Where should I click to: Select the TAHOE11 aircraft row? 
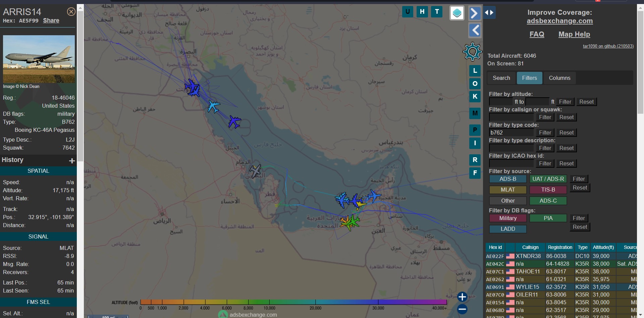coord(561,271)
